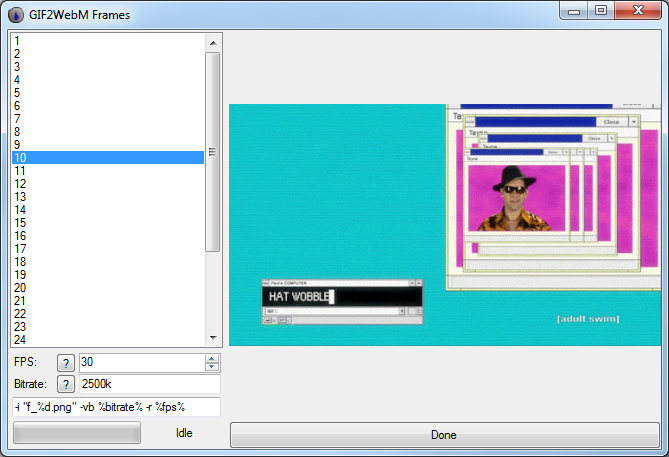The width and height of the screenshot is (669, 457).
Task: Open the FPS help question-mark button
Action: [x=66, y=363]
